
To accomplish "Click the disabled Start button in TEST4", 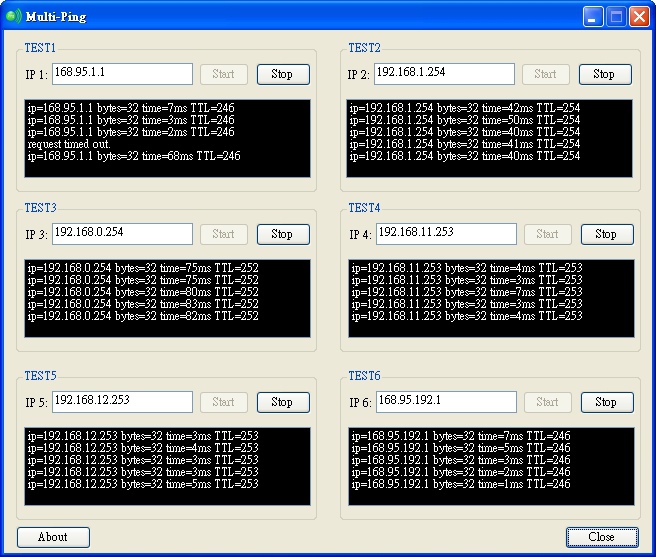I will click(x=548, y=234).
